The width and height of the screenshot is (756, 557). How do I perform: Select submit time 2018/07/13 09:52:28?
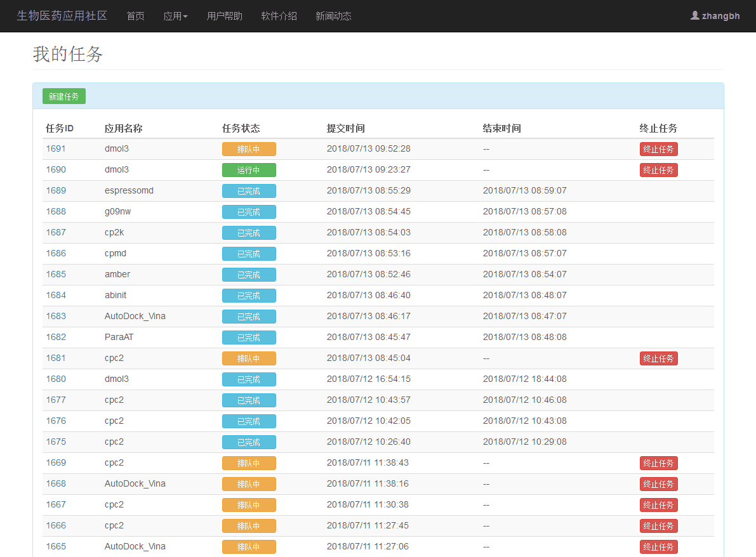(369, 149)
